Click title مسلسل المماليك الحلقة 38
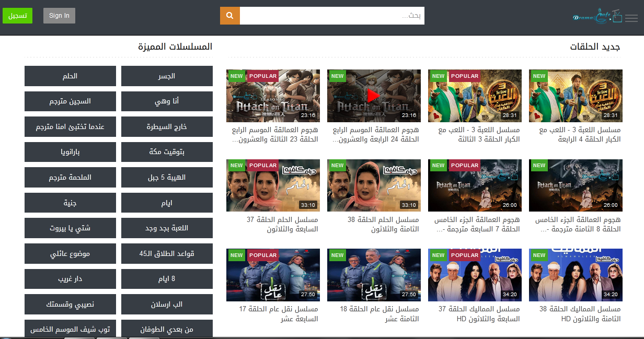Image resolution: width=644 pixels, height=339 pixels. [x=580, y=314]
